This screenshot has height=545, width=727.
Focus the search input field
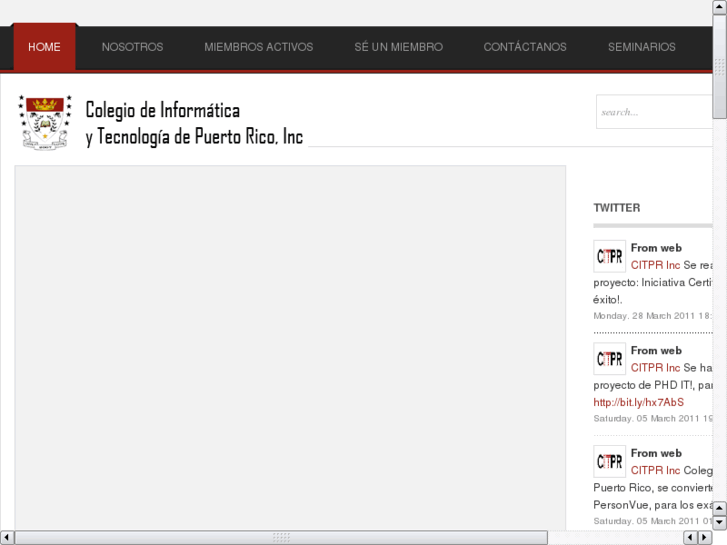pos(654,112)
